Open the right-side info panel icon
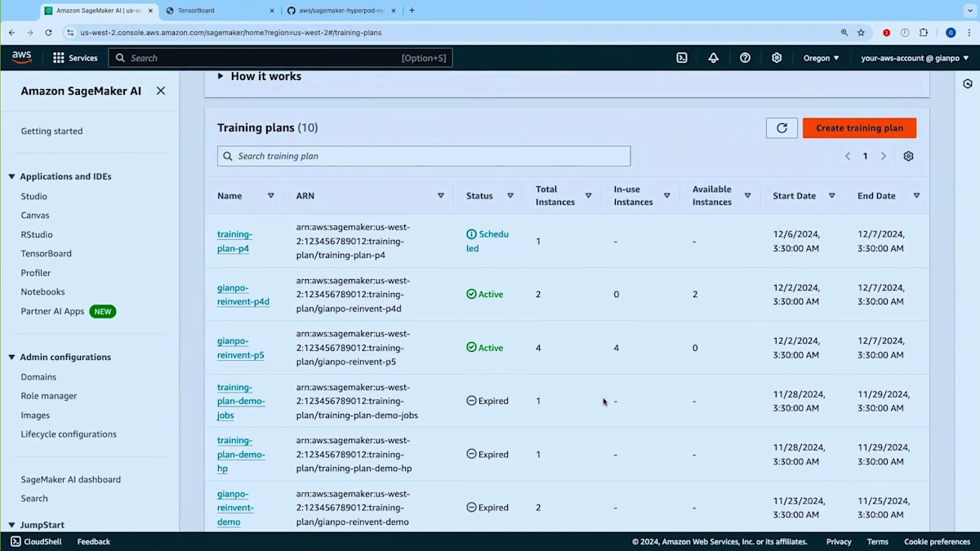This screenshot has height=551, width=980. click(968, 84)
